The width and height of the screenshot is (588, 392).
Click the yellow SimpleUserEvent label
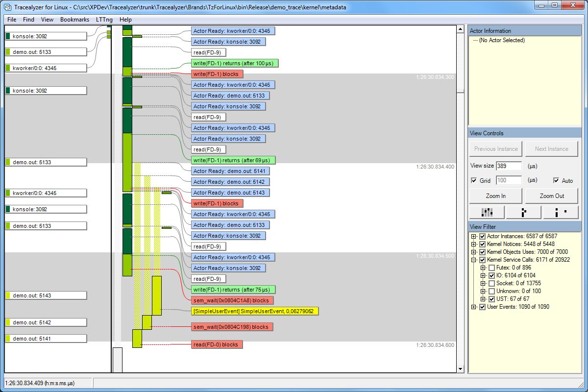point(255,311)
